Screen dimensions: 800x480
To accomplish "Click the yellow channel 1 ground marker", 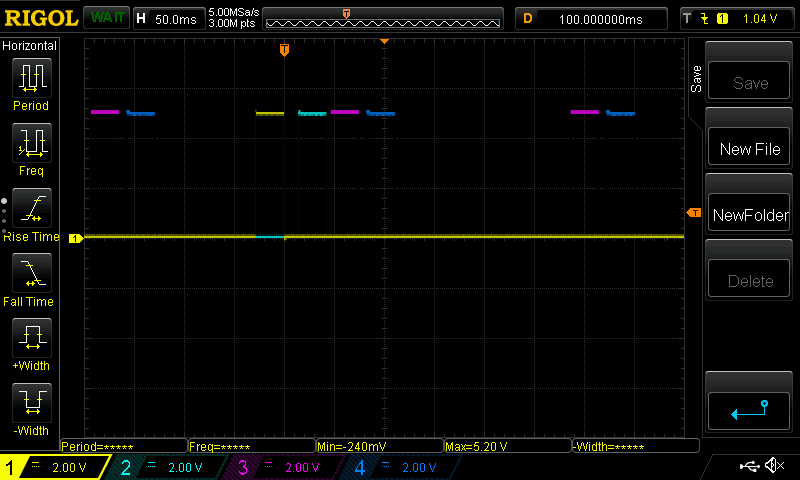I will pyautogui.click(x=76, y=238).
